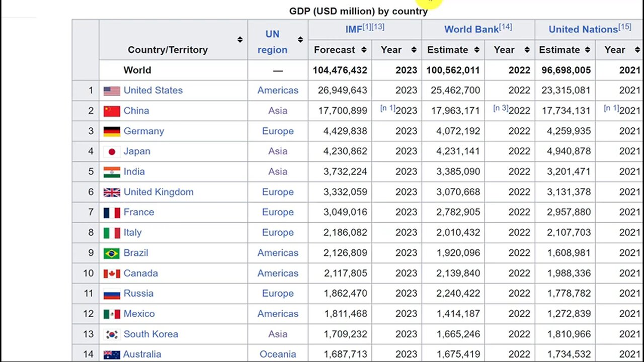Select the World row label

pyautogui.click(x=137, y=70)
